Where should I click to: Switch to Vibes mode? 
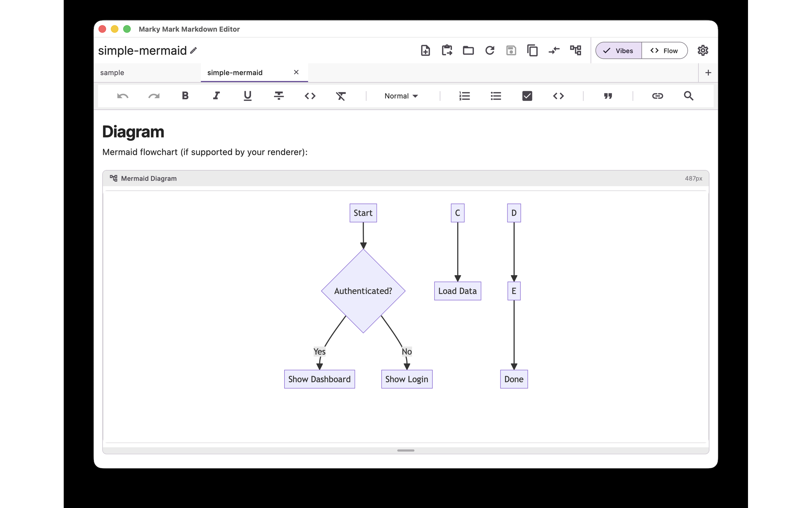(618, 51)
